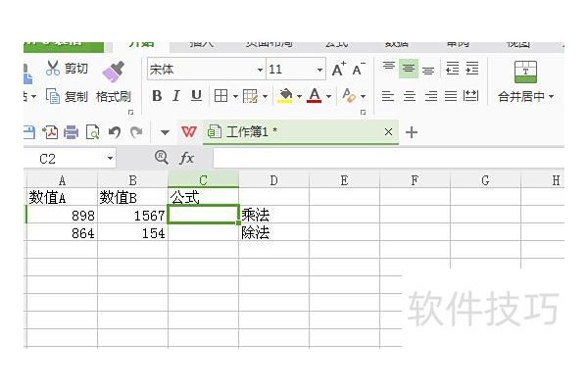Select cell containing 898
Viewport: 588px width, 392px height.
63,215
